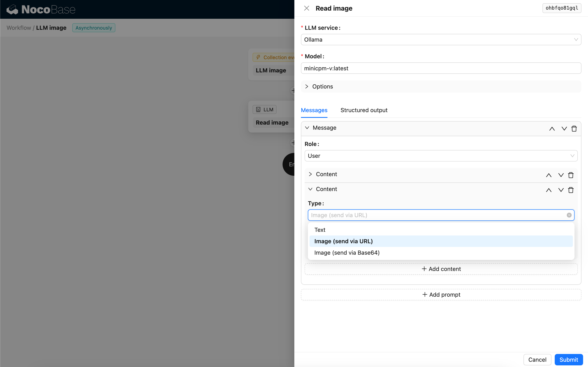Open the Role dropdown
The height and width of the screenshot is (367, 588).
point(441,156)
